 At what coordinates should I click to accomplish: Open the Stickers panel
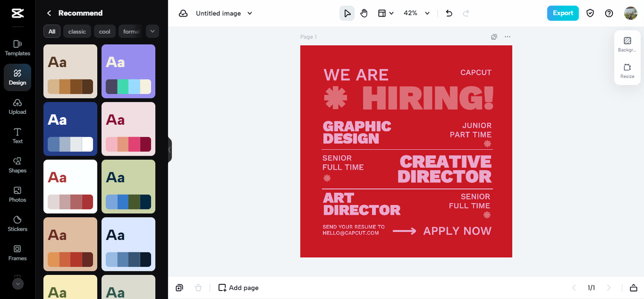coord(18,223)
